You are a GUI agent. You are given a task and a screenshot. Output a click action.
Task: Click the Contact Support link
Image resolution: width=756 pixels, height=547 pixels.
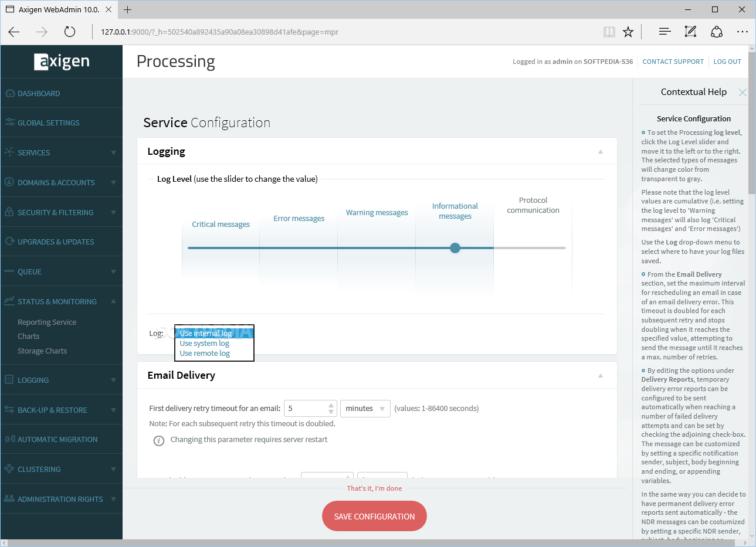673,62
